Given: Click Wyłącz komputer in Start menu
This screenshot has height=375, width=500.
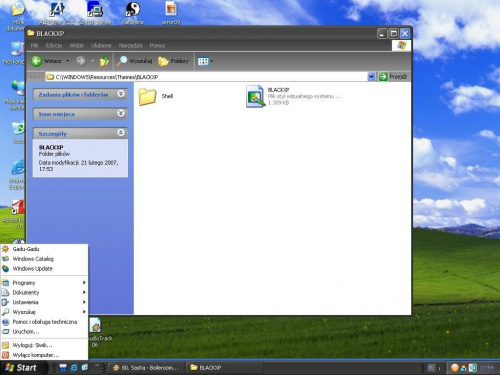Looking at the screenshot, I should [x=44, y=355].
